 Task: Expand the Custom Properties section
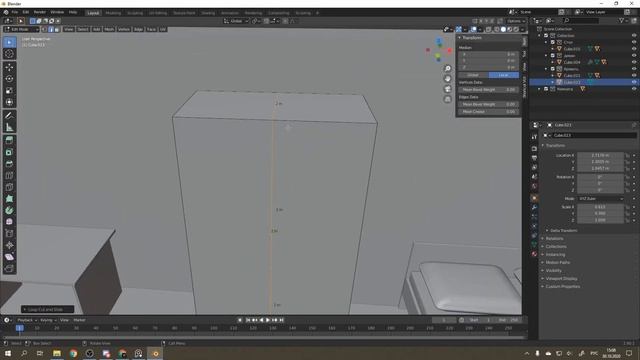tap(562, 287)
